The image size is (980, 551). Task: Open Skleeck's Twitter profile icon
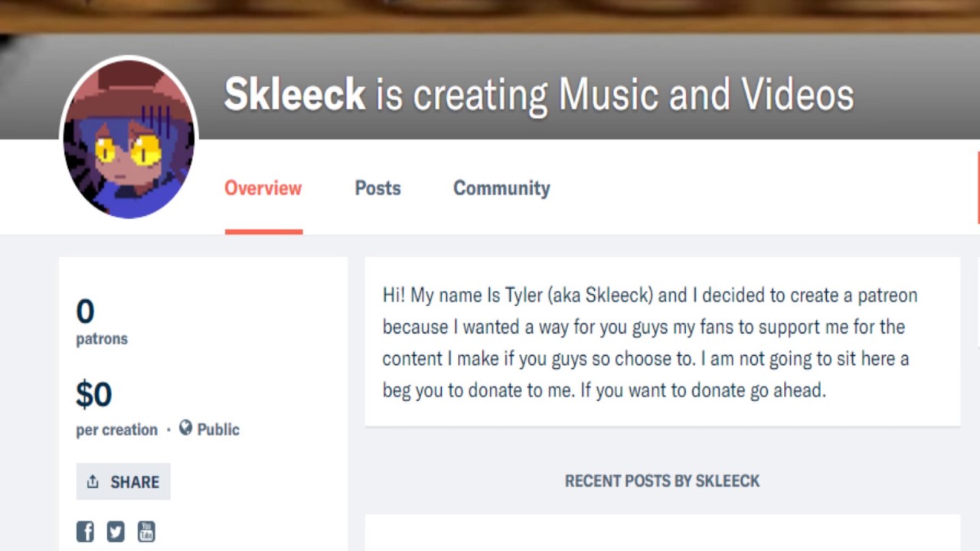coord(116,531)
